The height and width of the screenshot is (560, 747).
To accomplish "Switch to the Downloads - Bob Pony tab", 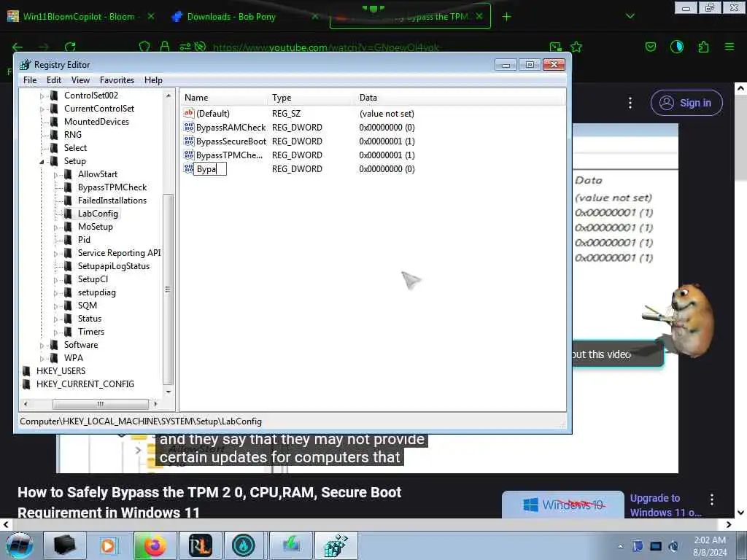I will tap(231, 17).
